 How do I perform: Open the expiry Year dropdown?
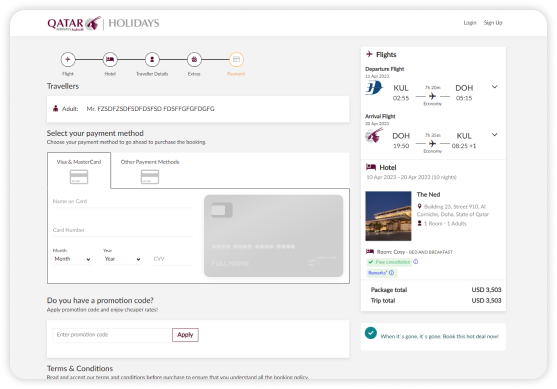pos(122,259)
